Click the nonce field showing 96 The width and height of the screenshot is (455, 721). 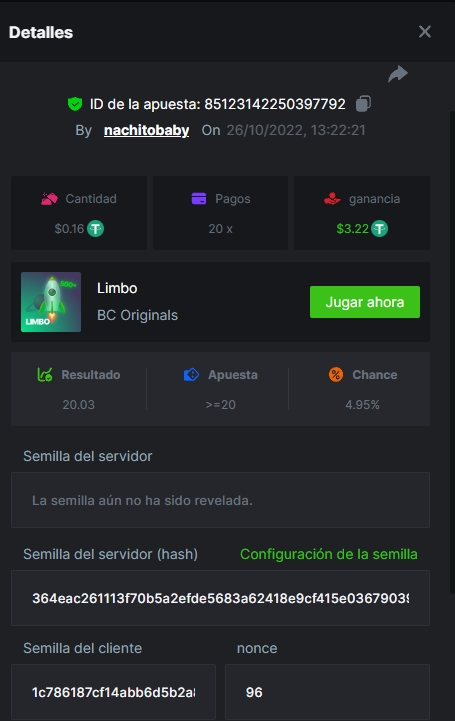(x=328, y=692)
